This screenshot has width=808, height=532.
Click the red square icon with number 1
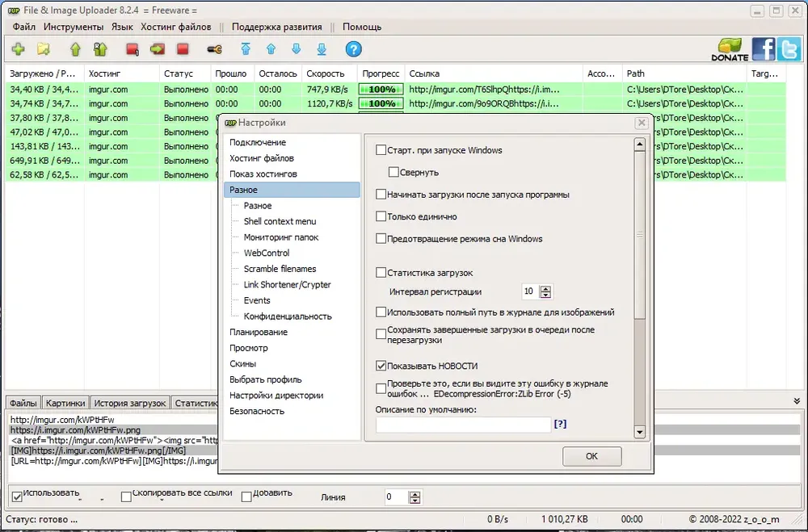pos(133,49)
